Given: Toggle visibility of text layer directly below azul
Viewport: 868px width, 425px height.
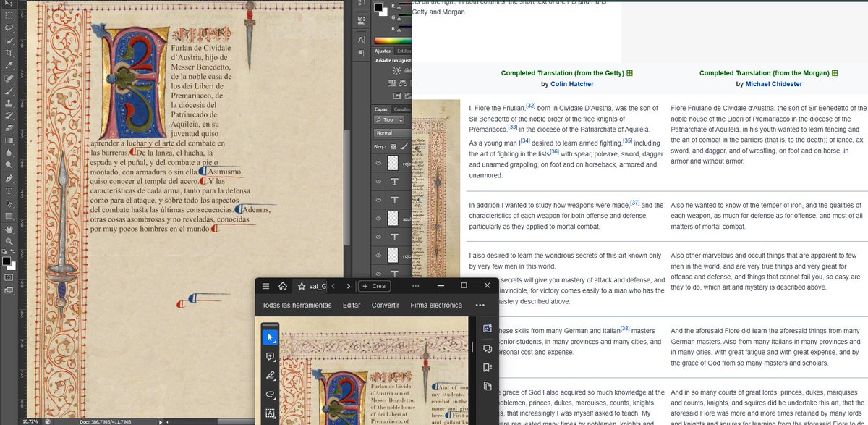Looking at the screenshot, I should click(378, 237).
